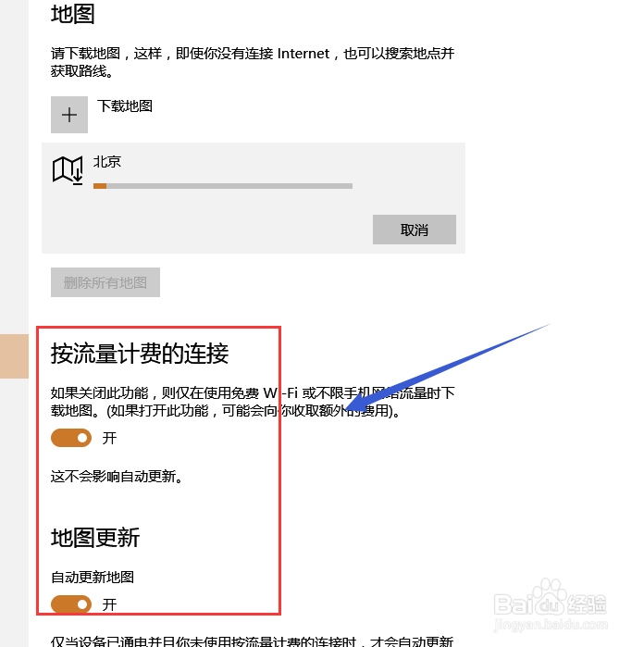Turn off the 按流量计费的连接 toggle
This screenshot has height=647, width=644.
click(71, 438)
